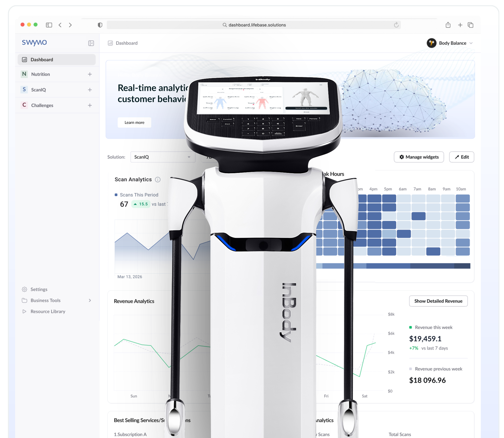Click the Manage widgets button
This screenshot has height=438, width=504.
click(419, 157)
